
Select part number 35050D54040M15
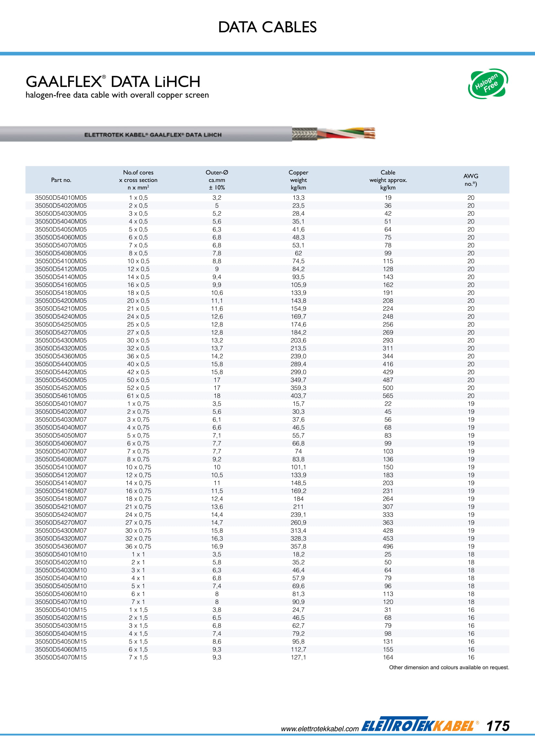pyautogui.click(x=61, y=634)
